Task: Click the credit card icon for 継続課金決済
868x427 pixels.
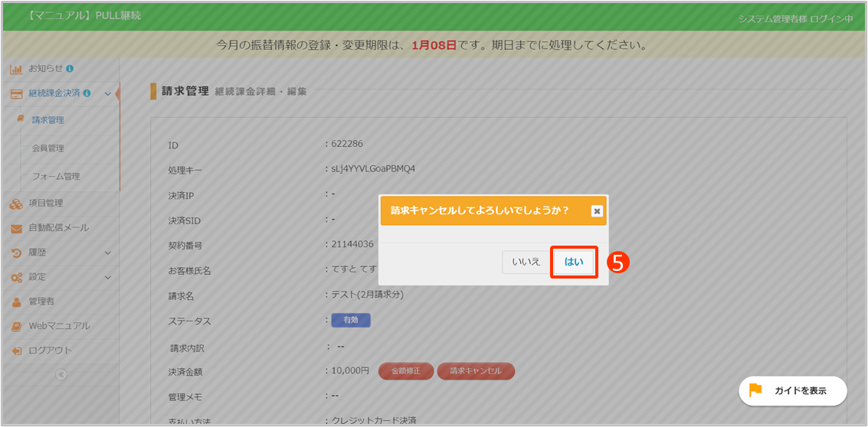Action: click(16, 93)
